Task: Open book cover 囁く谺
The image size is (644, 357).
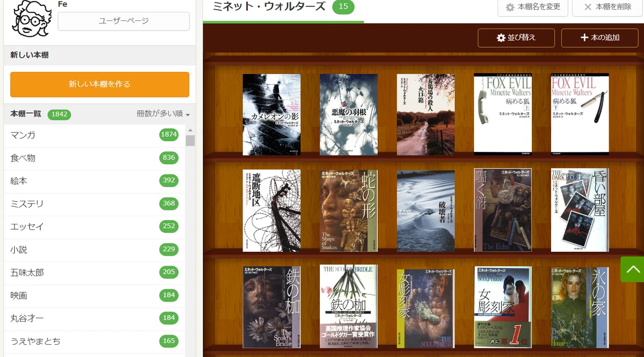Action: click(503, 210)
